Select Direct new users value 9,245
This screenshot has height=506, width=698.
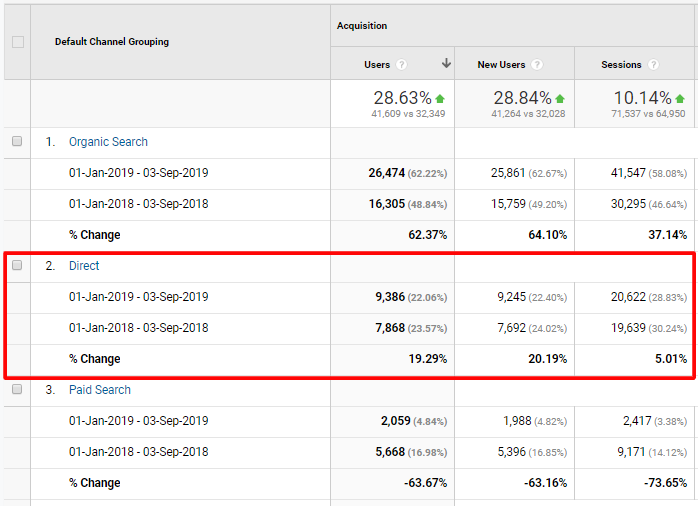pyautogui.click(x=511, y=297)
